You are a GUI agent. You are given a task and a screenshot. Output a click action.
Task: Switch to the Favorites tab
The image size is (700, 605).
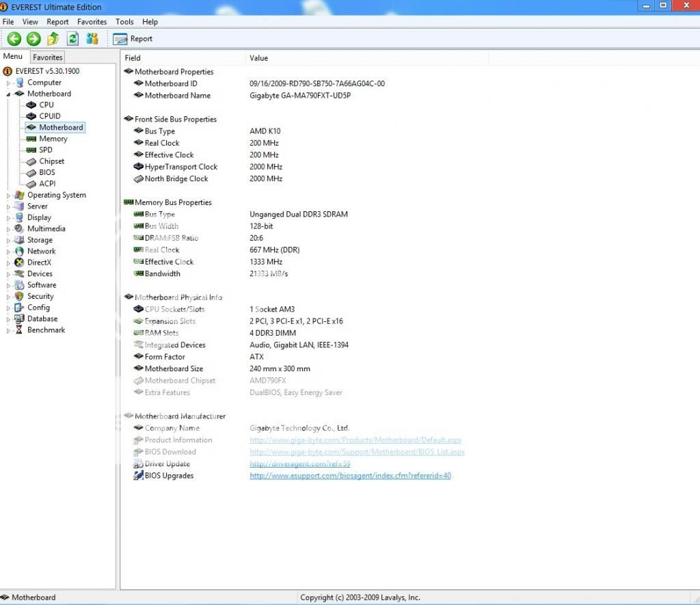click(x=47, y=57)
